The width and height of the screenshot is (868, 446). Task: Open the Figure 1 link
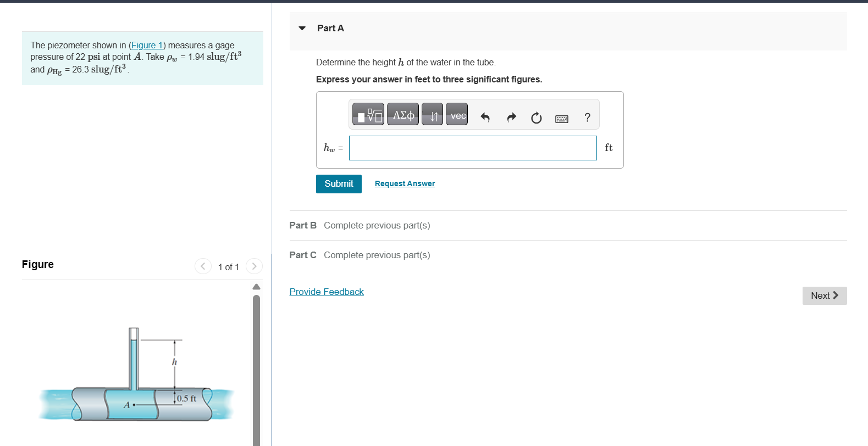147,45
